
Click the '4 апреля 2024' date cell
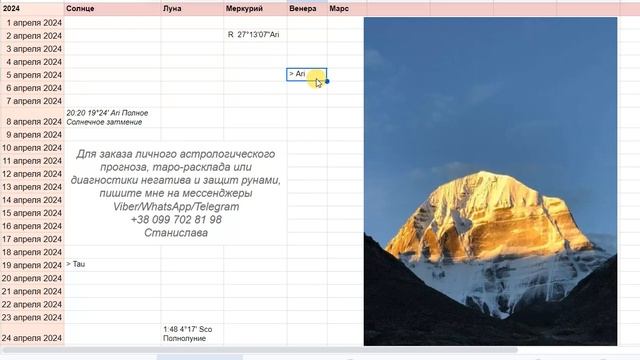pos(32,62)
